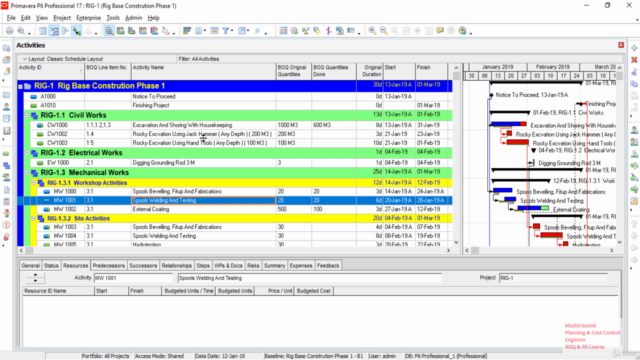
Task: Collapse the RIG-1.3.2 Site Activities group
Action: pyautogui.click(x=33, y=218)
